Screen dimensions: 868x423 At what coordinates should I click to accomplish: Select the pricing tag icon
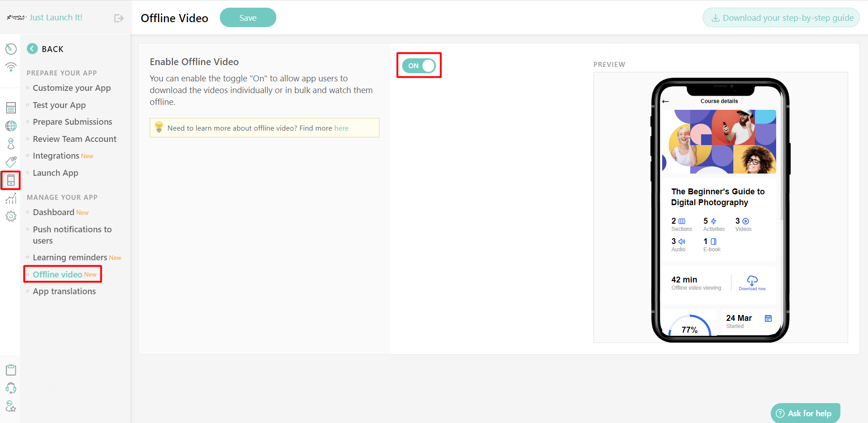11,162
